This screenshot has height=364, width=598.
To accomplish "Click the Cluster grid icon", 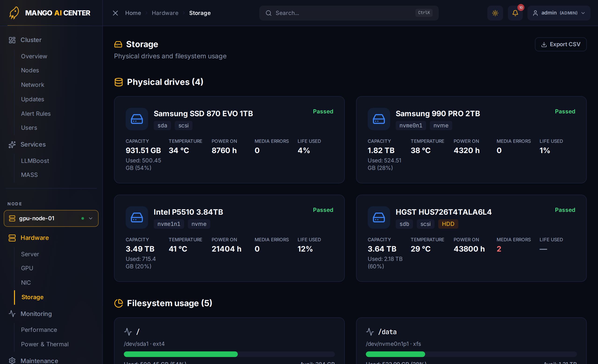I will [x=12, y=40].
